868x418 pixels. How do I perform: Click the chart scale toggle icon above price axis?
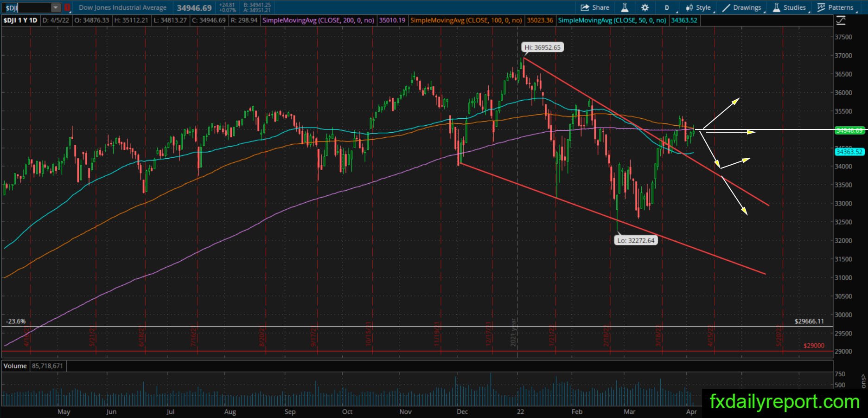[841, 20]
